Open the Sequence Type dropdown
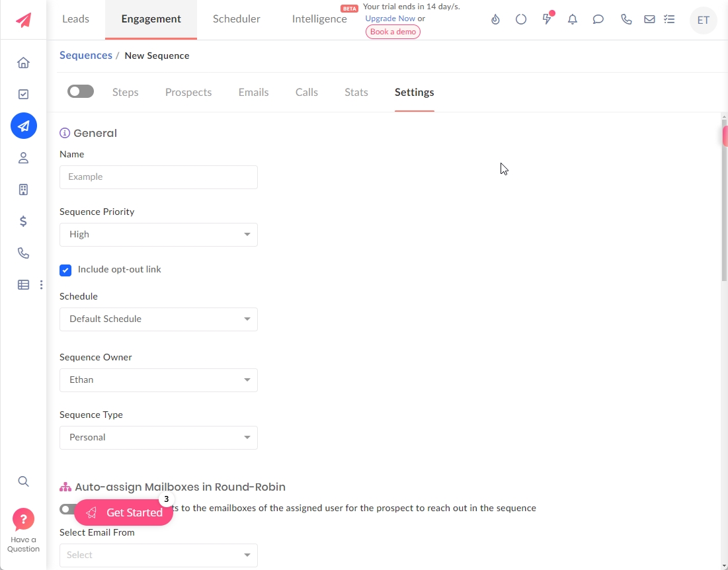728x570 pixels. pyautogui.click(x=159, y=438)
